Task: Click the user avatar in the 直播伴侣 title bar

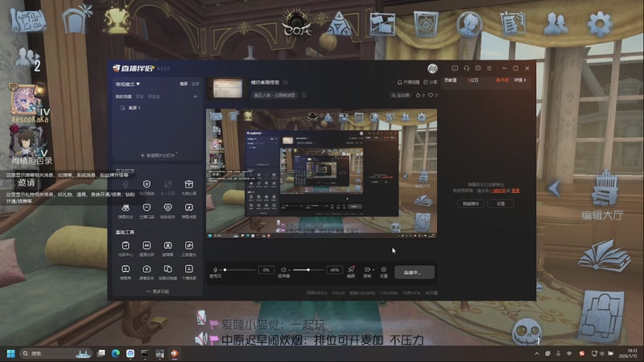Action: 432,68
